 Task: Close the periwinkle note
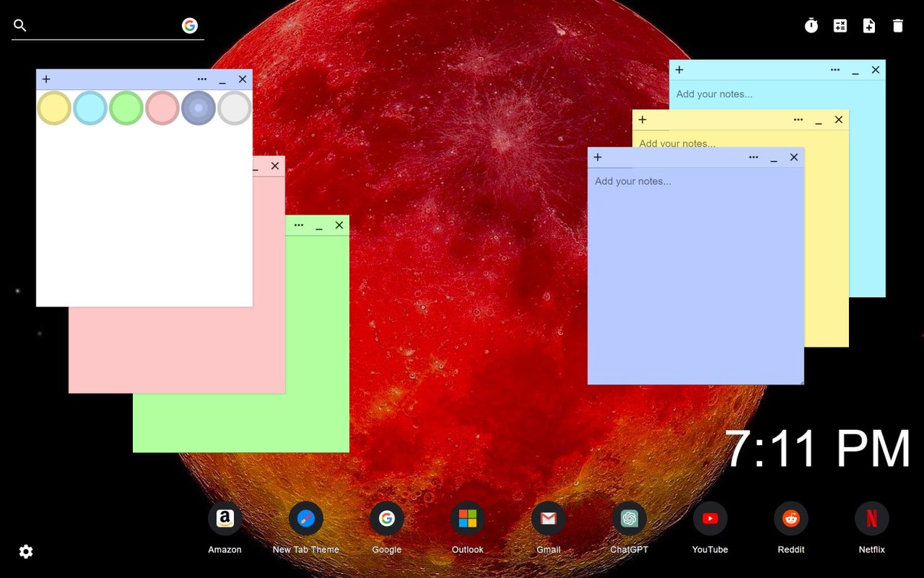[x=794, y=158]
